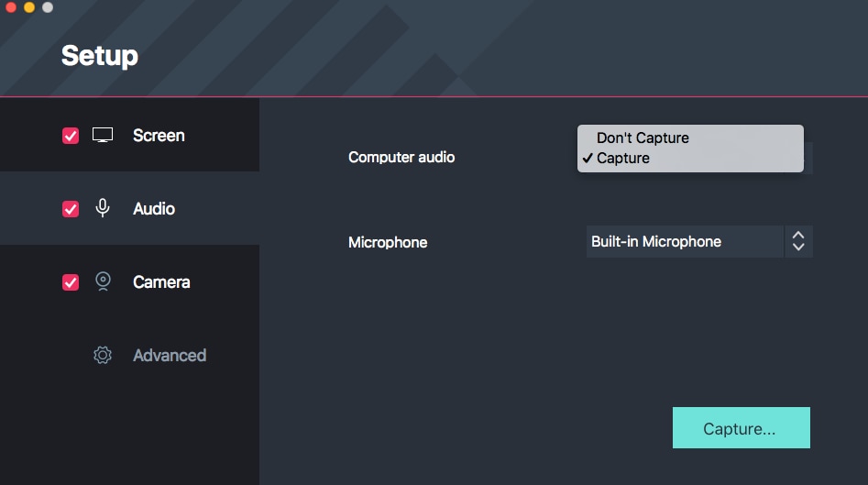This screenshot has width=868, height=485.
Task: Open the Advanced section label
Action: (x=170, y=355)
